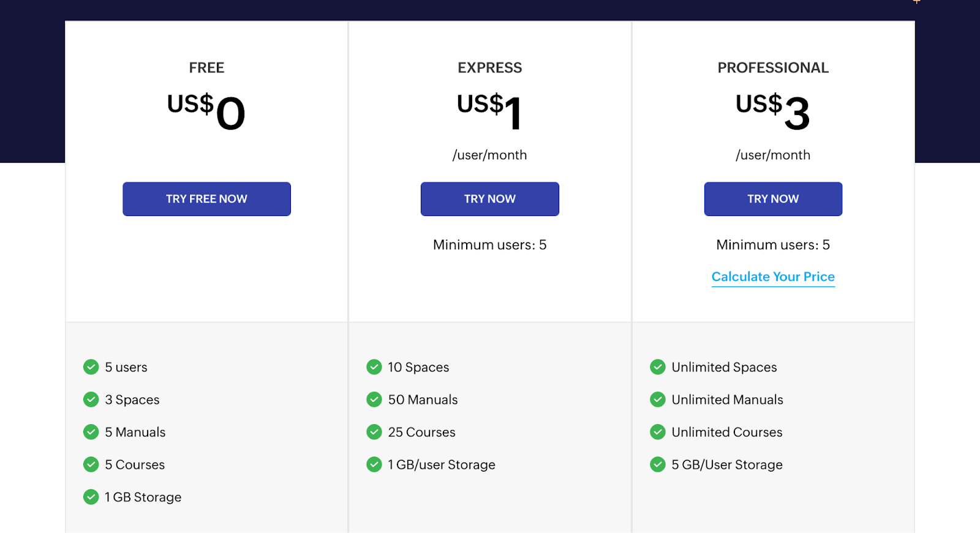
Task: Click the '5 GB/User Storage' feature text
Action: tap(727, 464)
